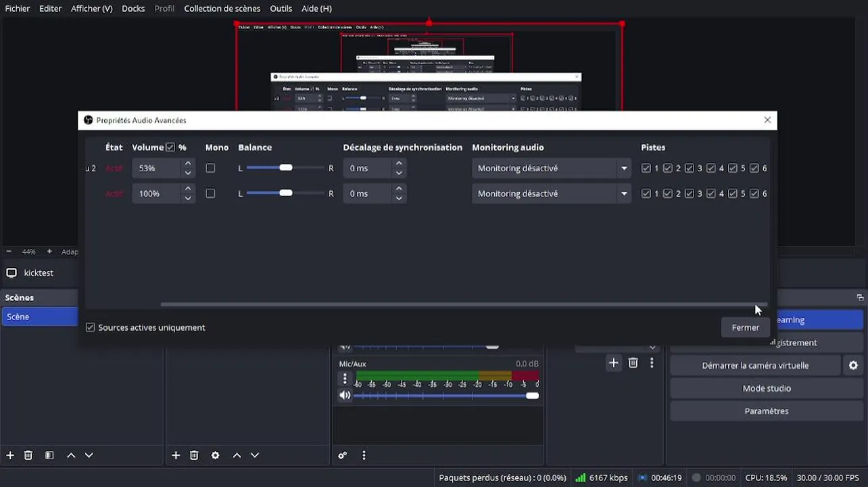868x487 pixels.
Task: Open source properties gear icon
Action: 215,455
